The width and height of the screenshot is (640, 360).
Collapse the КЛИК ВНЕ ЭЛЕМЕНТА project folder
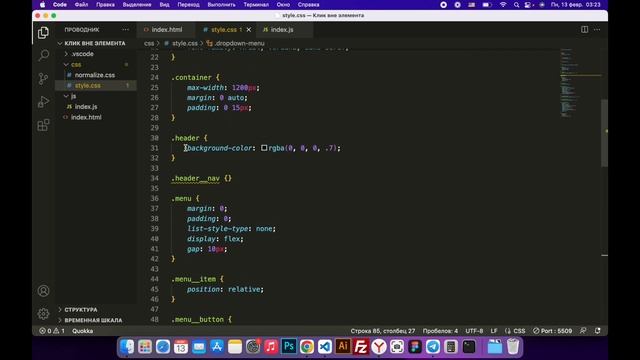point(96,43)
